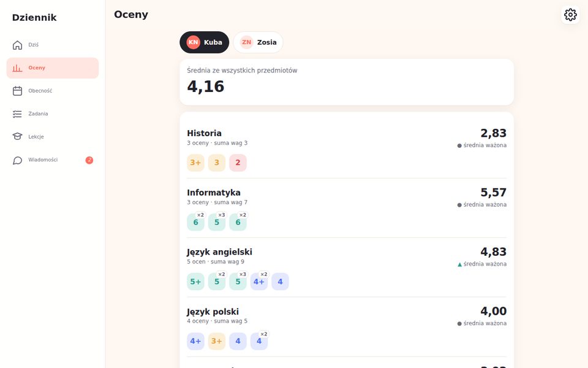The width and height of the screenshot is (588, 368).
Task: Click the Język angielski average 4,83
Action: click(494, 252)
